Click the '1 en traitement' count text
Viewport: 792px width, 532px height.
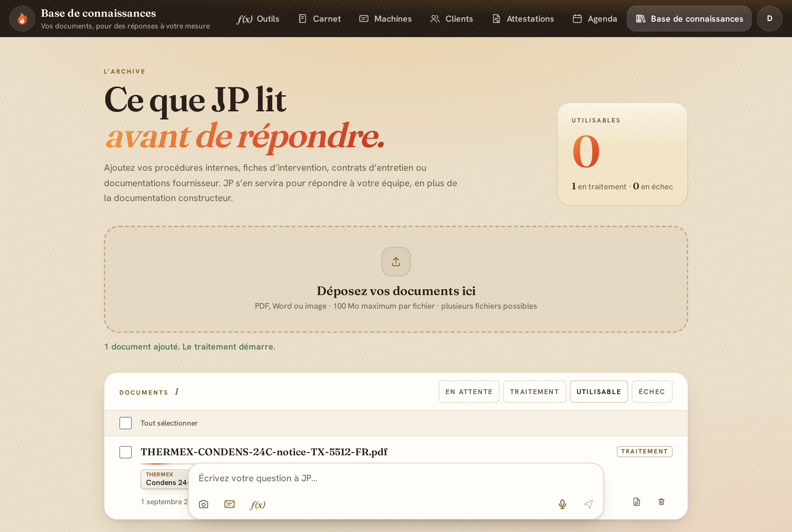599,186
